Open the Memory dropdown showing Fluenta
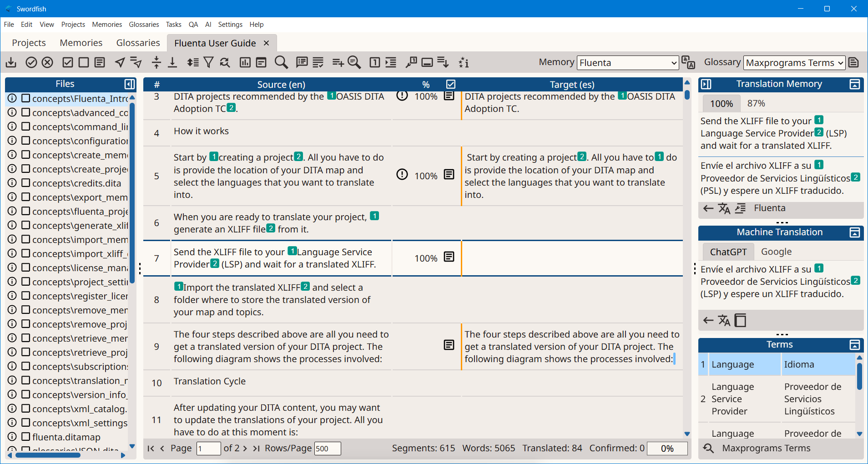This screenshot has width=868, height=464. click(x=627, y=63)
